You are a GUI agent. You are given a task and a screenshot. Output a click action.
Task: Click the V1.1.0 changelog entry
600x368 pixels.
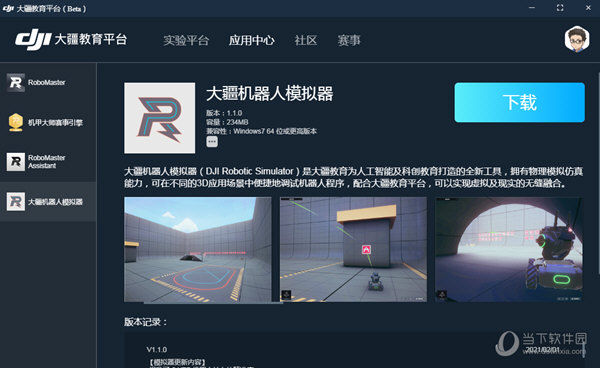tap(157, 350)
